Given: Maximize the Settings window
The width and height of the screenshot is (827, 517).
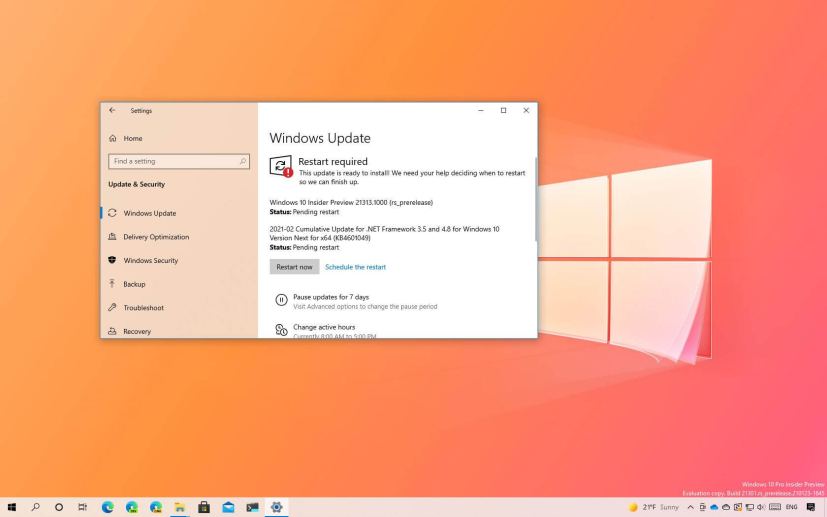Looking at the screenshot, I should [x=503, y=110].
